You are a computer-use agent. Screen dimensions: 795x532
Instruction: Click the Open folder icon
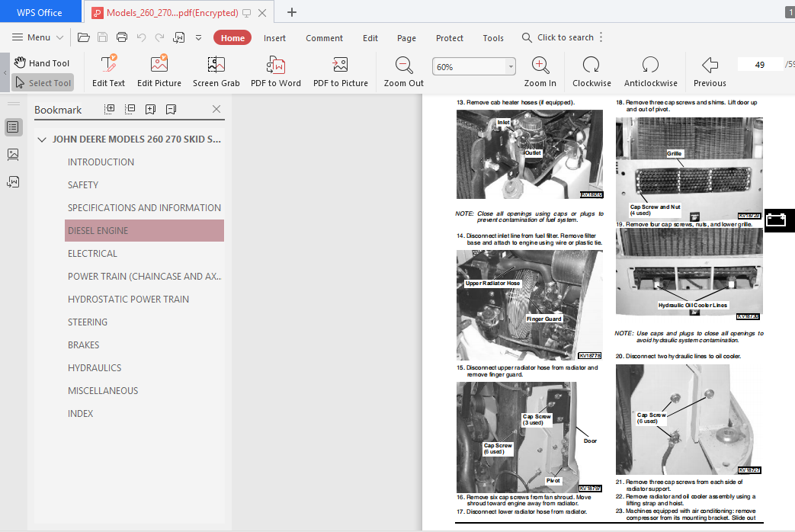coord(84,37)
